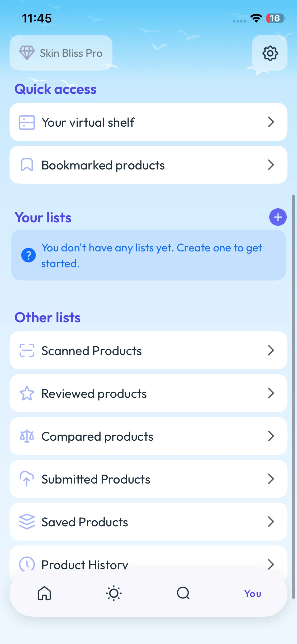Open the Product History chevron
This screenshot has width=297, height=644.
click(x=271, y=564)
